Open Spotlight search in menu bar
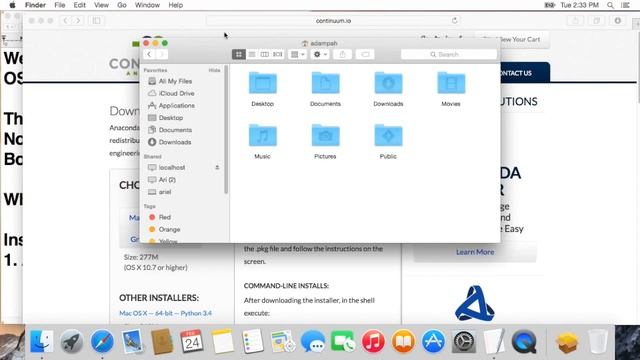 click(610, 5)
